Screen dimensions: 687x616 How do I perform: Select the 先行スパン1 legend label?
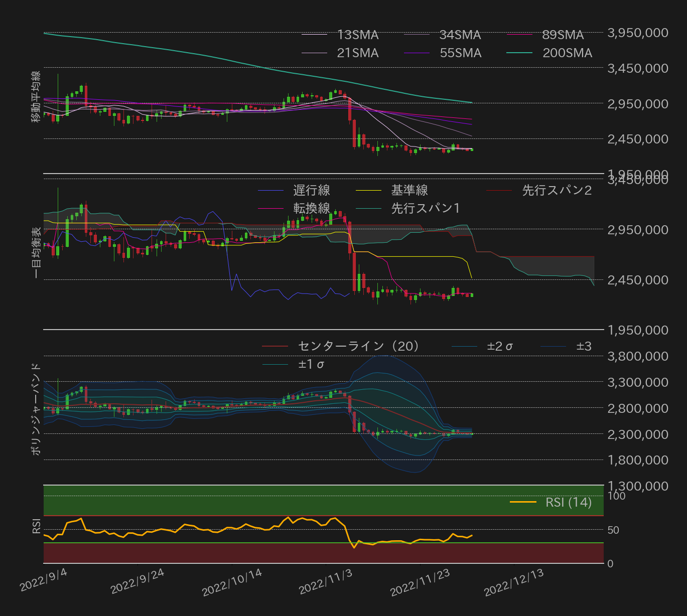(x=426, y=209)
